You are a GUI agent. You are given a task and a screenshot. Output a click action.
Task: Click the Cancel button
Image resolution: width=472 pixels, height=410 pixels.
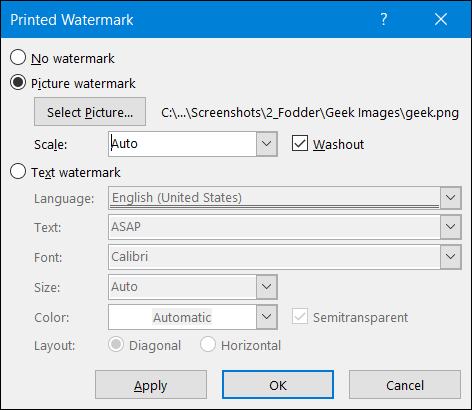pos(405,385)
